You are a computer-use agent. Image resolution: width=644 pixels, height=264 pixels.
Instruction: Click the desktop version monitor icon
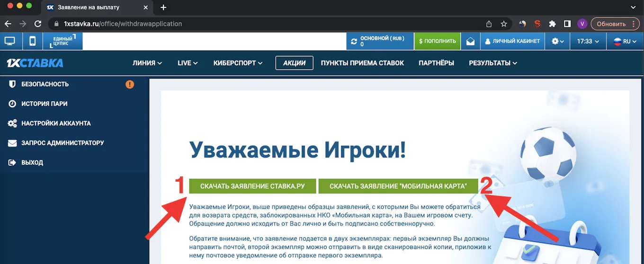click(9, 41)
